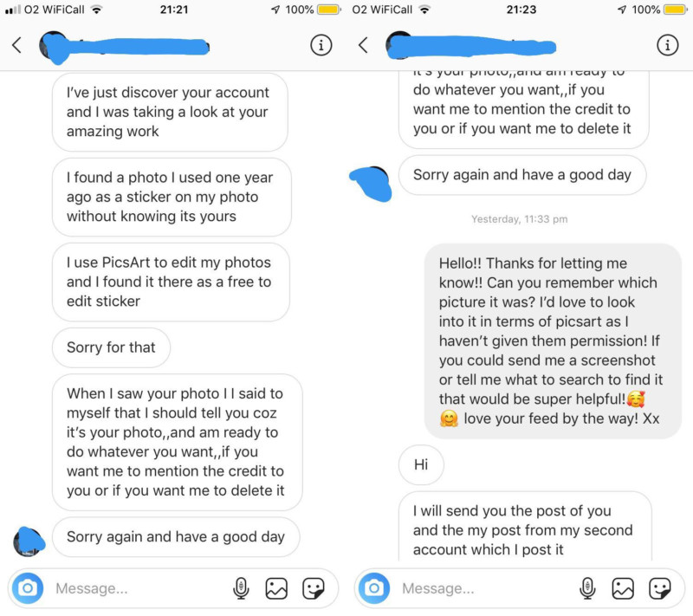Open photo gallery picker in right chat

point(623,588)
